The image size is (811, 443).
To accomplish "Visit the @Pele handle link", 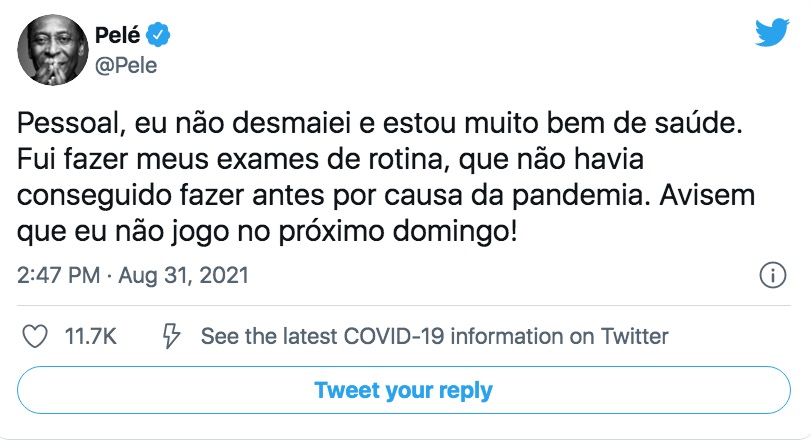I will pos(125,65).
